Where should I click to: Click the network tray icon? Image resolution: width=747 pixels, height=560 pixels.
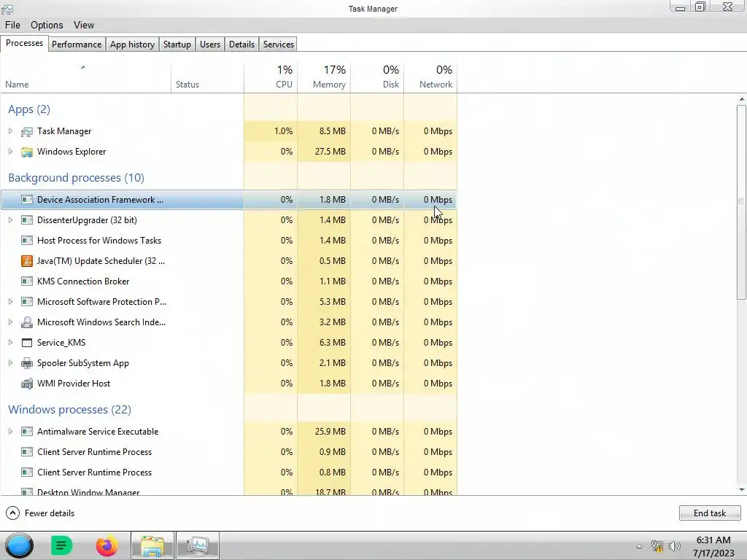point(657,546)
